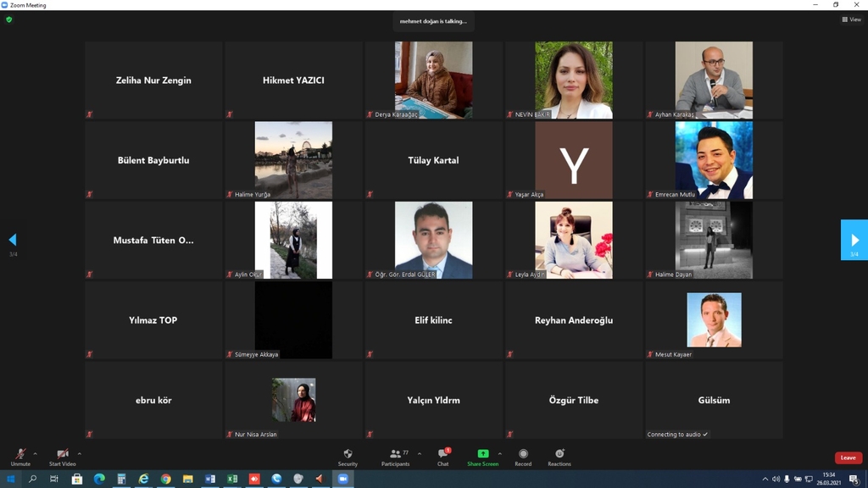Expand share options arrow beside Share Screen
Image resolution: width=868 pixels, height=488 pixels.
click(499, 453)
